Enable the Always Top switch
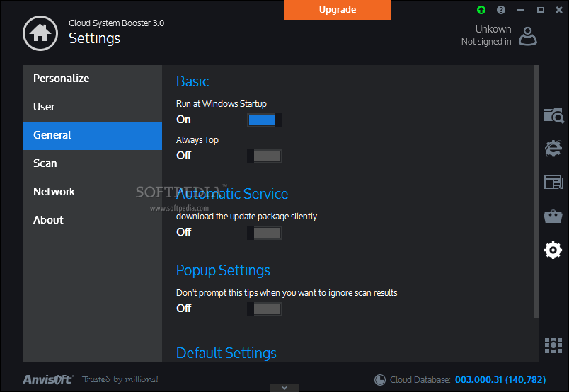Viewport: 569px width, 392px height. pos(265,156)
